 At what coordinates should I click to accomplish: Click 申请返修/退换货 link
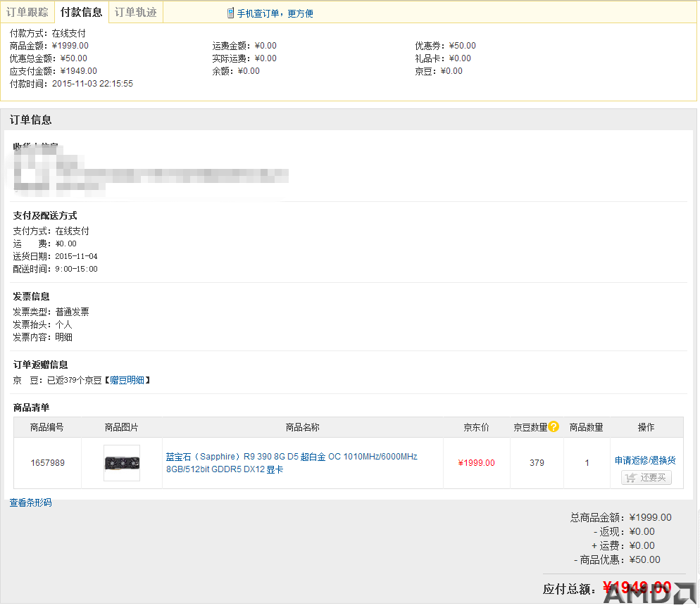click(646, 460)
